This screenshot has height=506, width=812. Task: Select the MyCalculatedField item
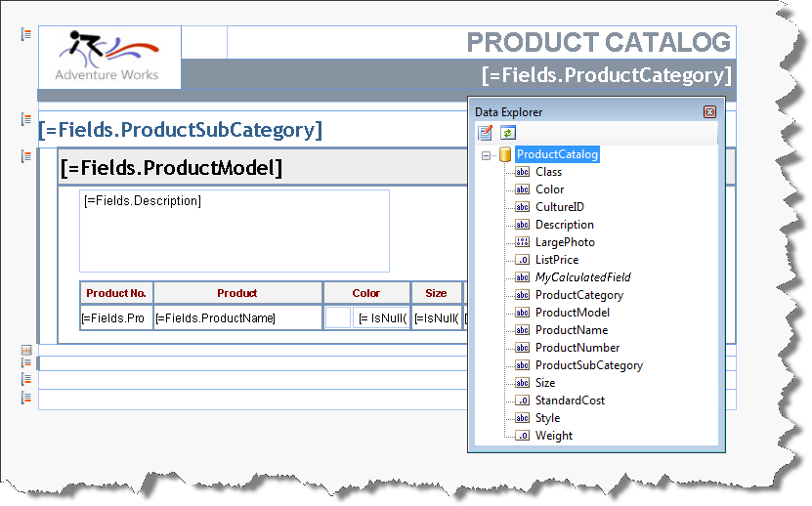[x=583, y=277]
